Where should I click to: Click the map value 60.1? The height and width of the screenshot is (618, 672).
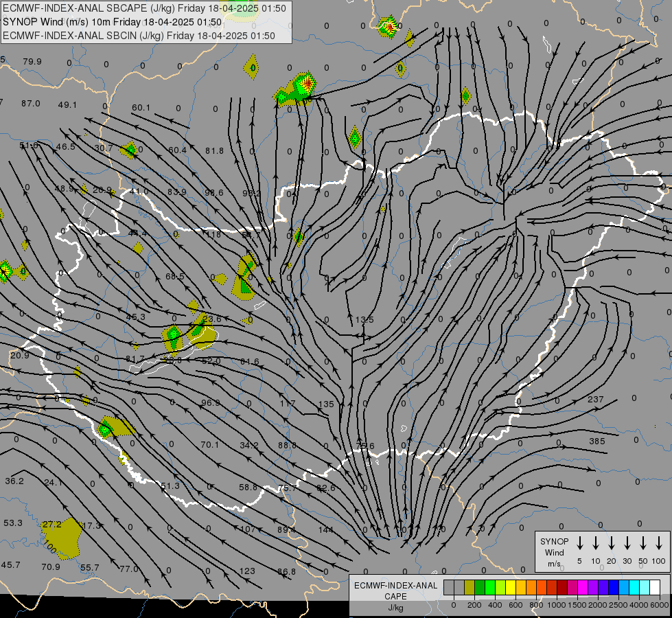tap(141, 108)
